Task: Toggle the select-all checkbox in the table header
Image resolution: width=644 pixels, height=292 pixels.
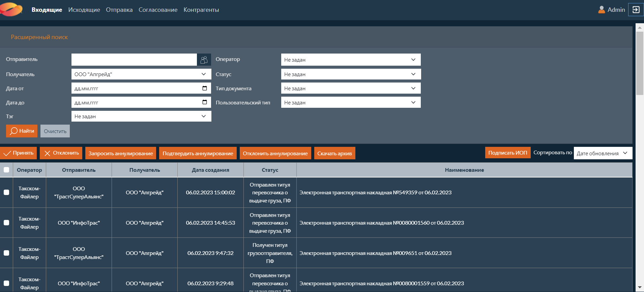Action: point(6,170)
